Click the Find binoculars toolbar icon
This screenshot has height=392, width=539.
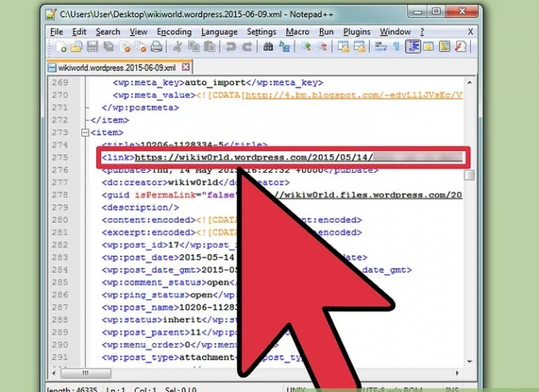click(268, 48)
